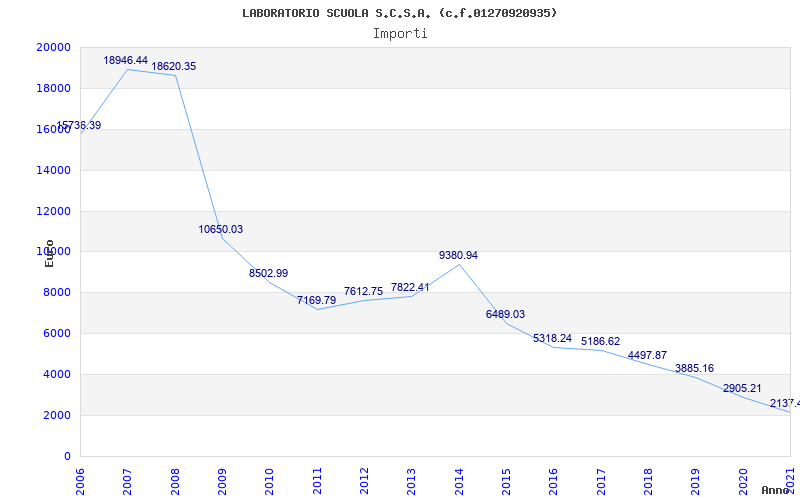Click the 14000 y-axis tick label
Screen dimensions: 800x500
(53, 170)
